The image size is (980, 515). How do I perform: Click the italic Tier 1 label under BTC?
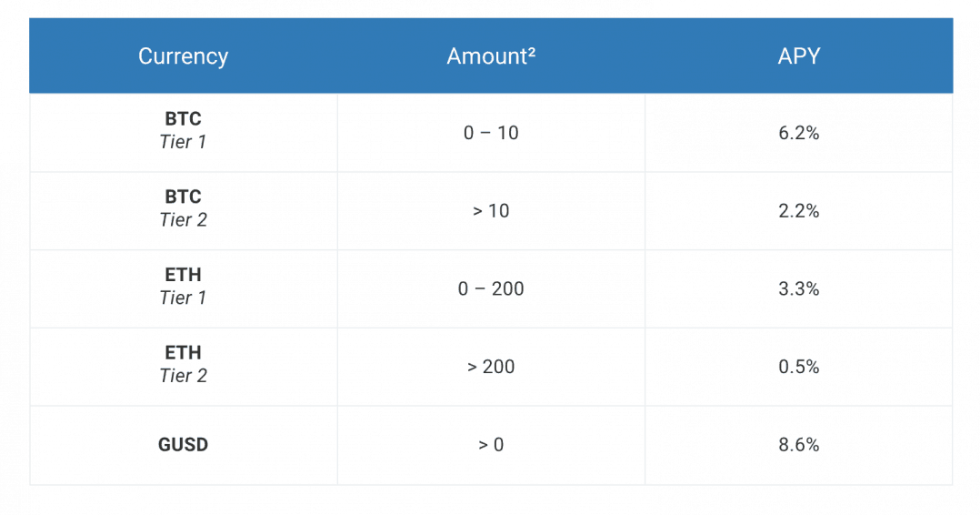[183, 142]
